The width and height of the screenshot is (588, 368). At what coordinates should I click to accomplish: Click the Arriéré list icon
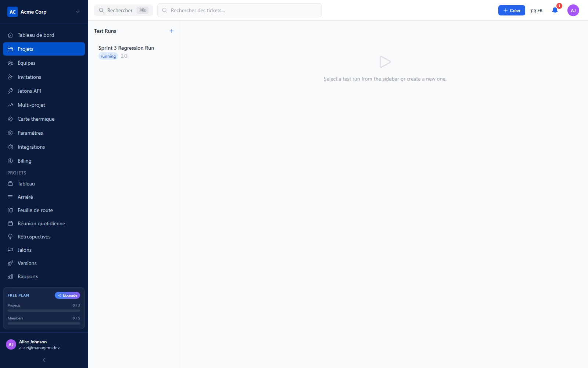tap(10, 197)
